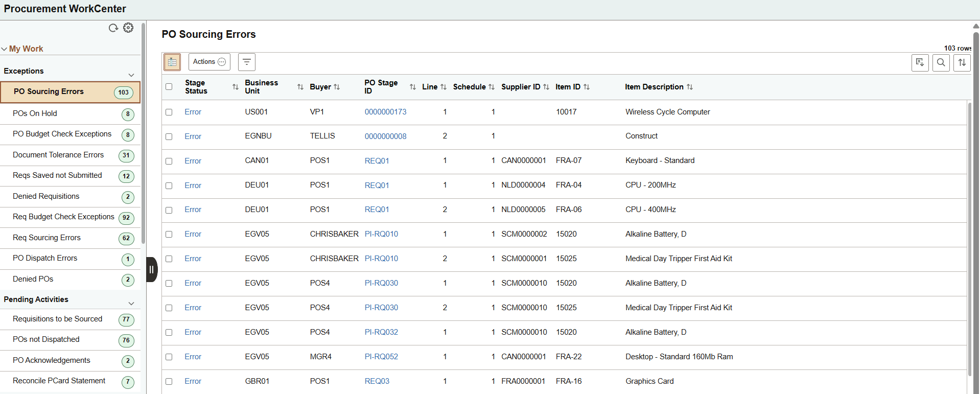Open REQ03 stage link
Viewport: 980px width, 394px height.
(377, 381)
